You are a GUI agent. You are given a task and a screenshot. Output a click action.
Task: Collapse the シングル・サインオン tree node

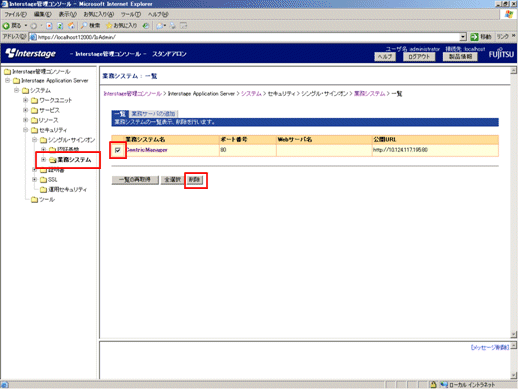[x=34, y=140]
